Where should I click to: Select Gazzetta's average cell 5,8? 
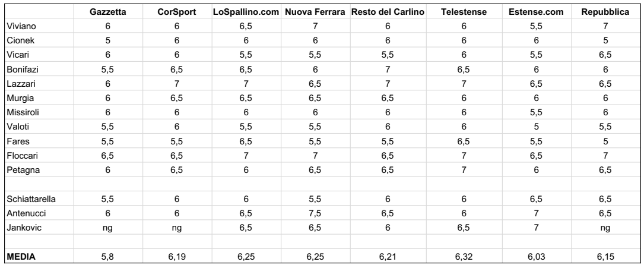(x=108, y=257)
